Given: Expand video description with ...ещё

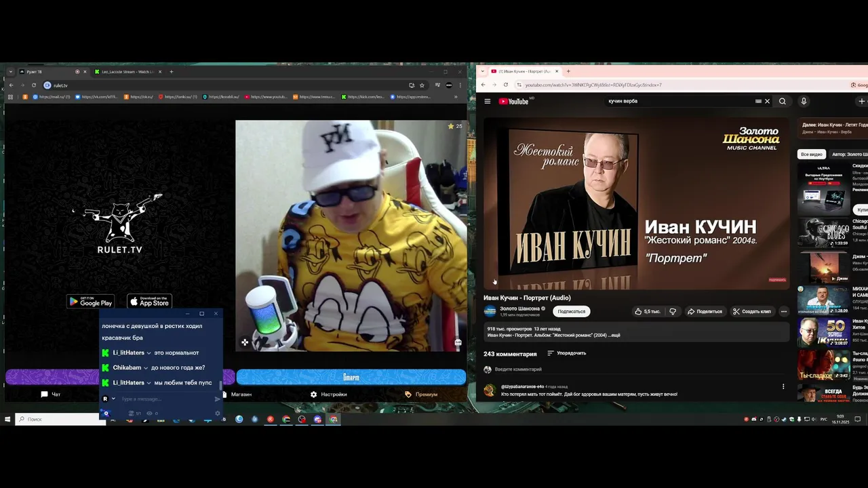Looking at the screenshot, I should [614, 335].
